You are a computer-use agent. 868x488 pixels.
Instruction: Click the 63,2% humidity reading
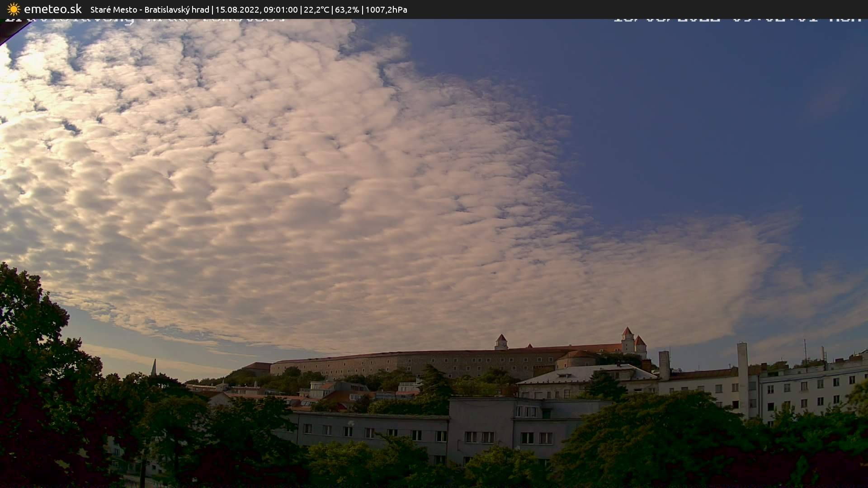(347, 9)
